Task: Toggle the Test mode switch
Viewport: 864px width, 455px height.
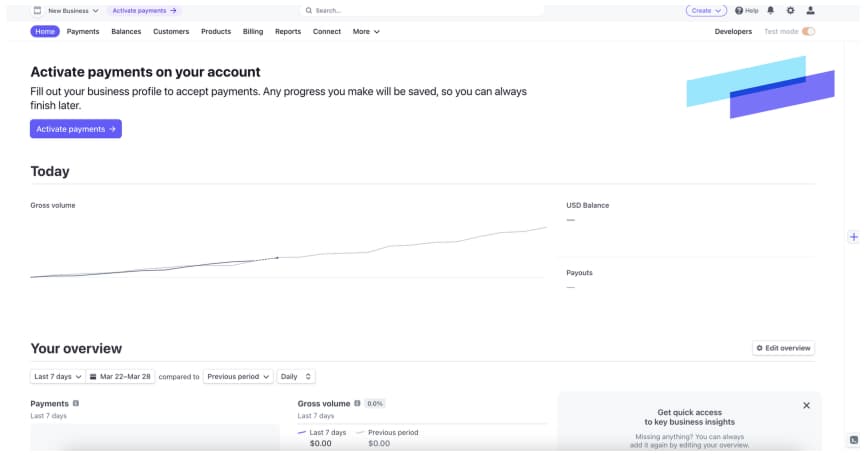Action: (x=808, y=31)
